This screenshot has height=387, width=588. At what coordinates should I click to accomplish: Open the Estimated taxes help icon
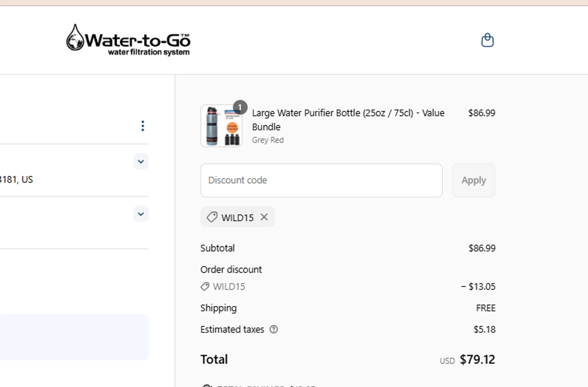coord(274,329)
